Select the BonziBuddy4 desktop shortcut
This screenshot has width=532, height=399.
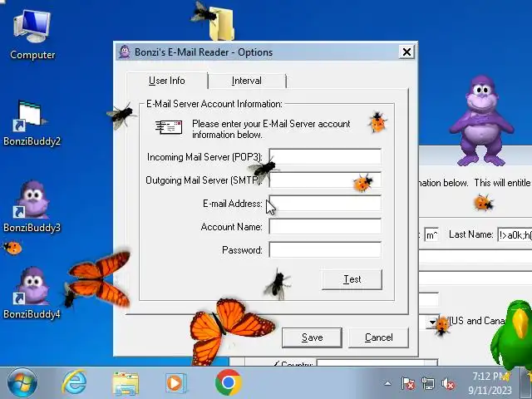(x=32, y=293)
